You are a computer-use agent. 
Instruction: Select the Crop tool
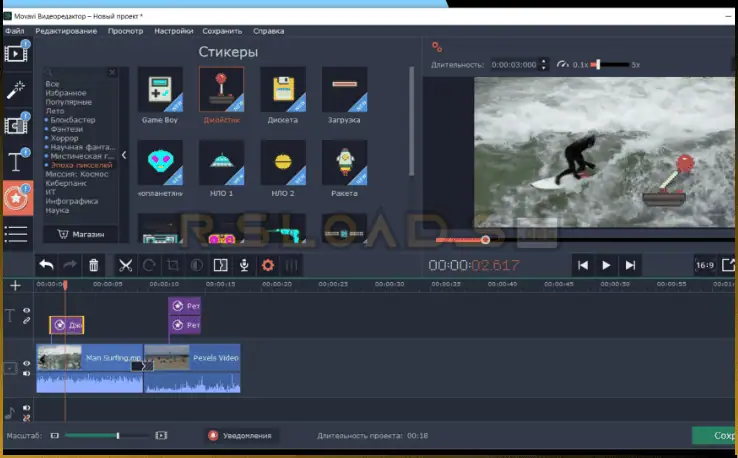(x=173, y=265)
